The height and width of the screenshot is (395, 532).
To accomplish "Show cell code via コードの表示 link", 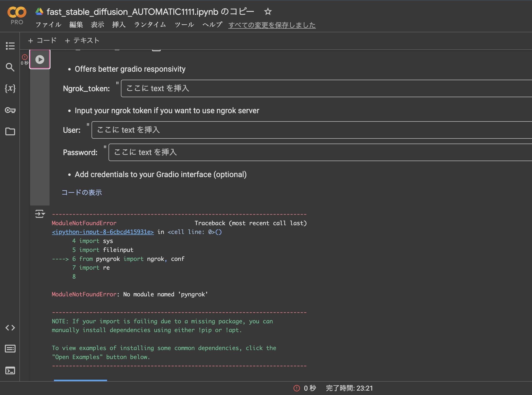I will point(82,193).
